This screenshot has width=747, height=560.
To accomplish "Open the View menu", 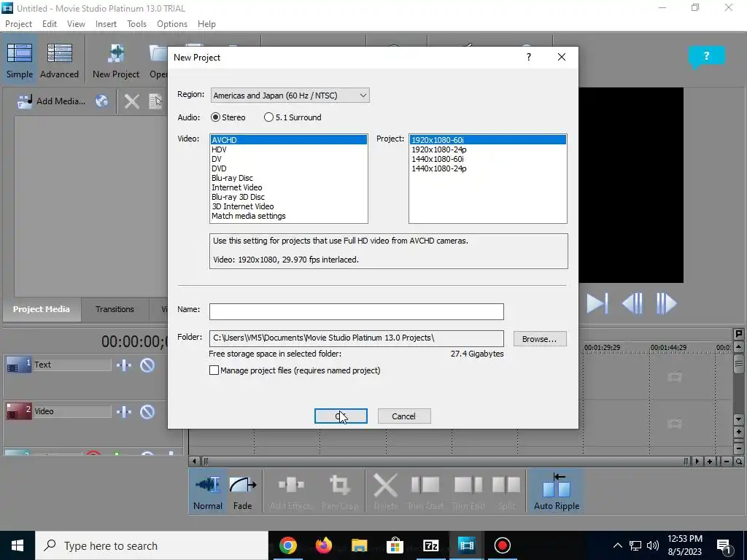I will [76, 24].
